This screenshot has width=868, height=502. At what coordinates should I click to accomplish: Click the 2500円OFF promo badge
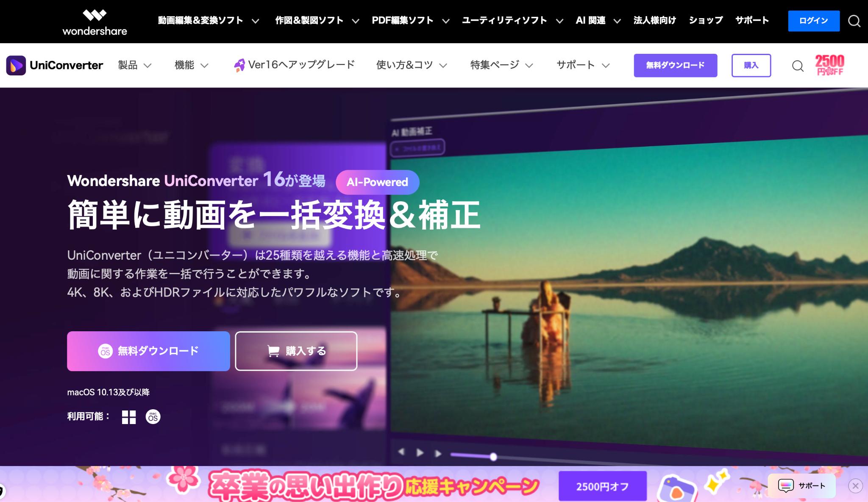point(830,65)
